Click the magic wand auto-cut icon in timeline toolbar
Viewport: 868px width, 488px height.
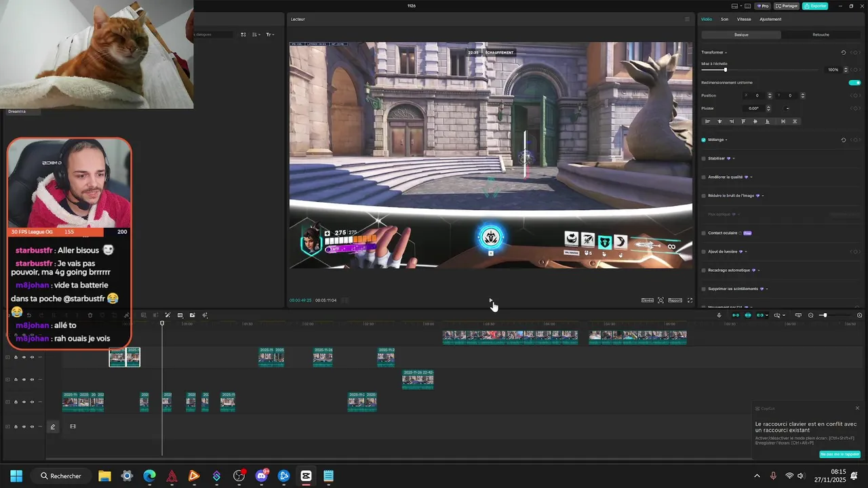coord(167,315)
